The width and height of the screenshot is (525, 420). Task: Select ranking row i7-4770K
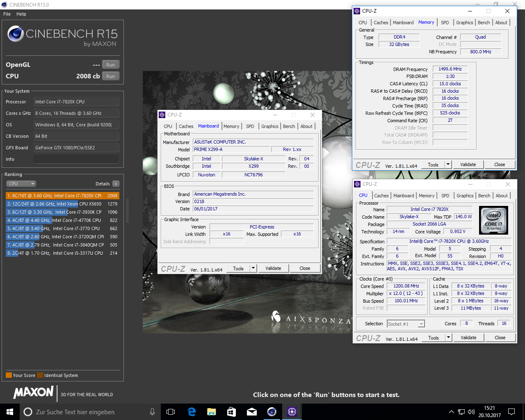62,220
